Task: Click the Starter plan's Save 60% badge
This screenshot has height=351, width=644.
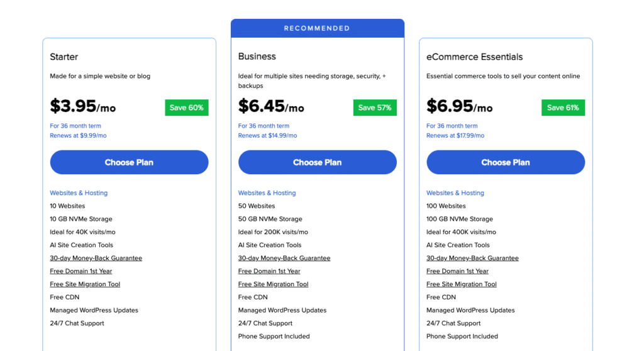Action: coord(187,108)
